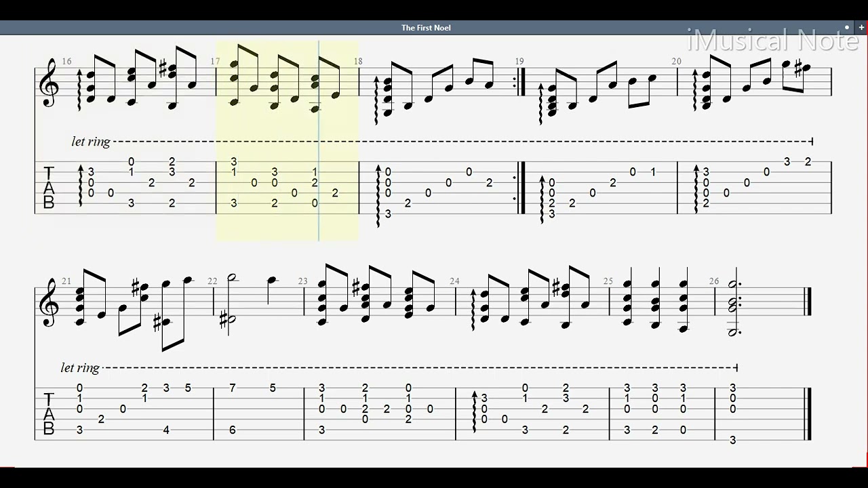
Task: Click the repeat barline before measure 19
Action: click(x=518, y=188)
